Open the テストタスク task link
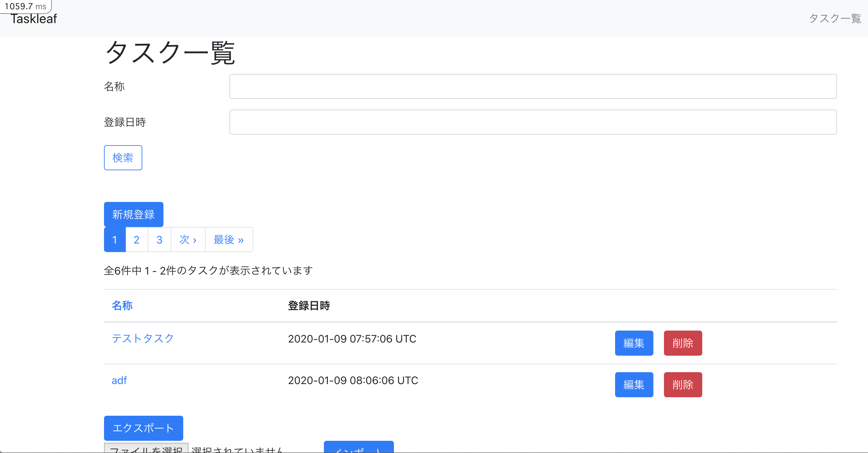The width and height of the screenshot is (868, 453). tap(143, 339)
